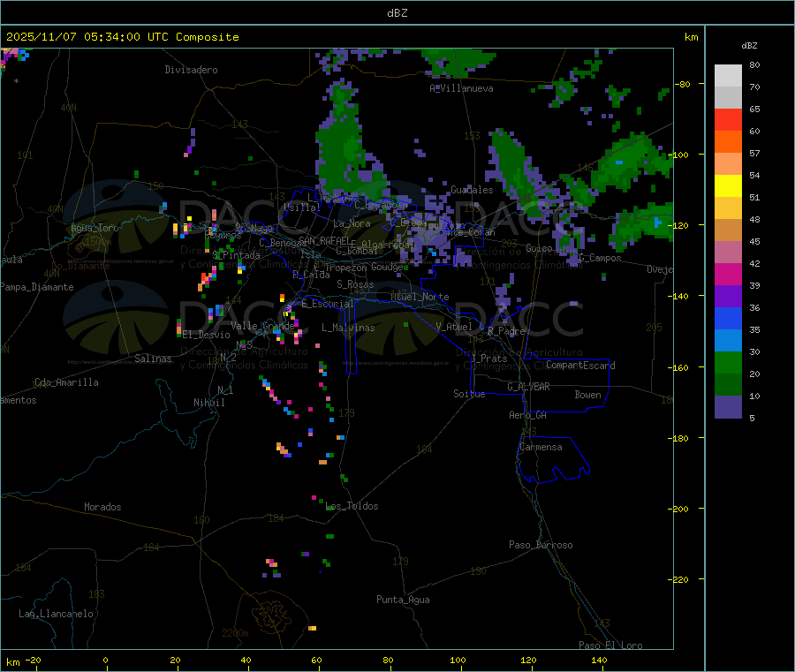Image resolution: width=795 pixels, height=672 pixels.
Task: Click the V_Atuel map label
Action: pos(454,327)
